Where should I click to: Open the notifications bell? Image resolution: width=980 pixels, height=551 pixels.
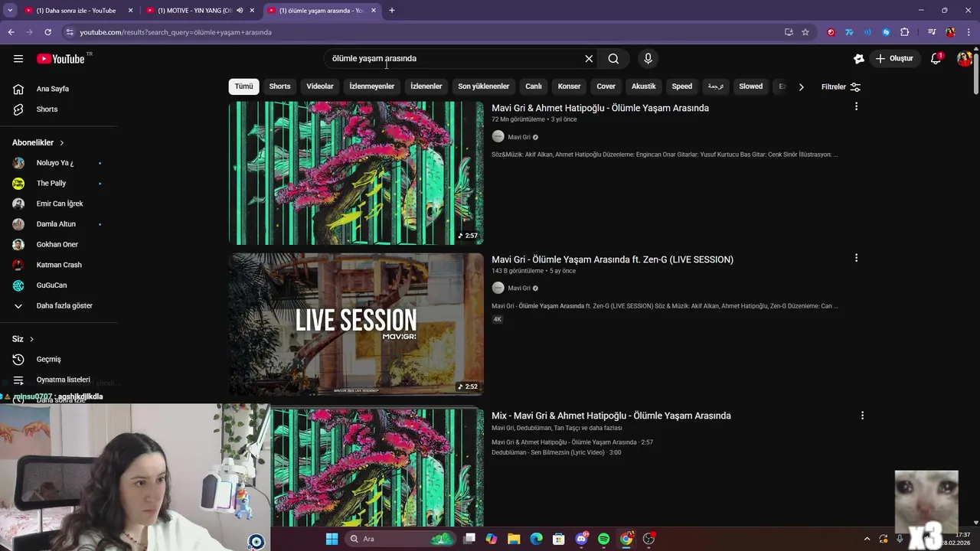tap(936, 58)
